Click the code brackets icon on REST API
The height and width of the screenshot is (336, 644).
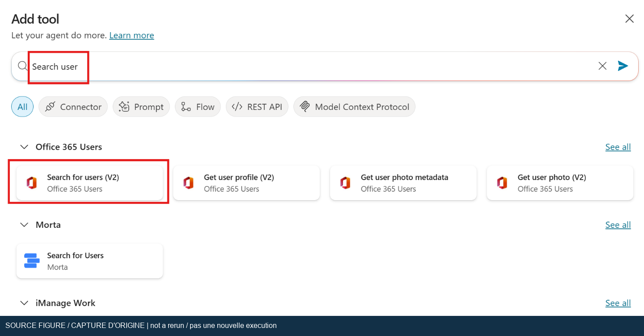pyautogui.click(x=237, y=107)
